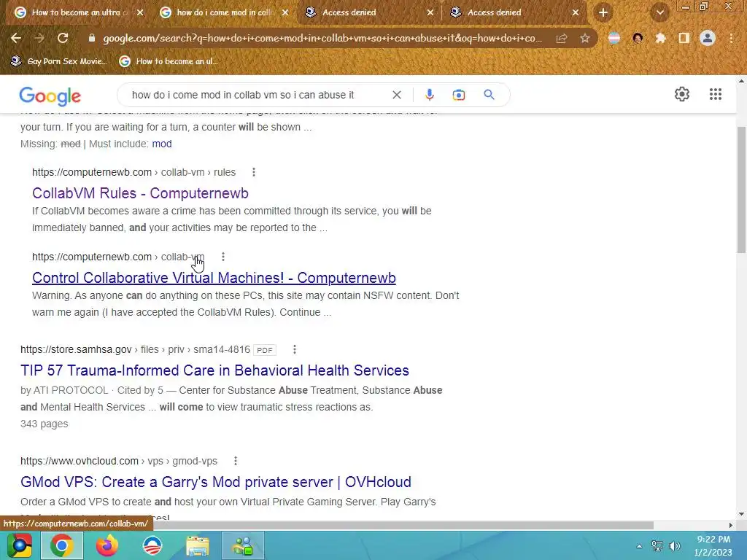Start voice search with the microphone

(429, 95)
